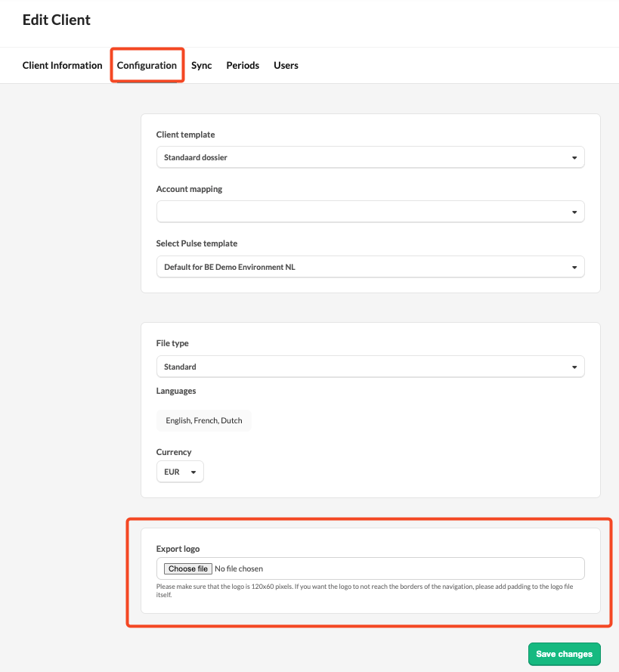Click the Client template dropdown arrow
619x672 pixels.
(x=574, y=158)
